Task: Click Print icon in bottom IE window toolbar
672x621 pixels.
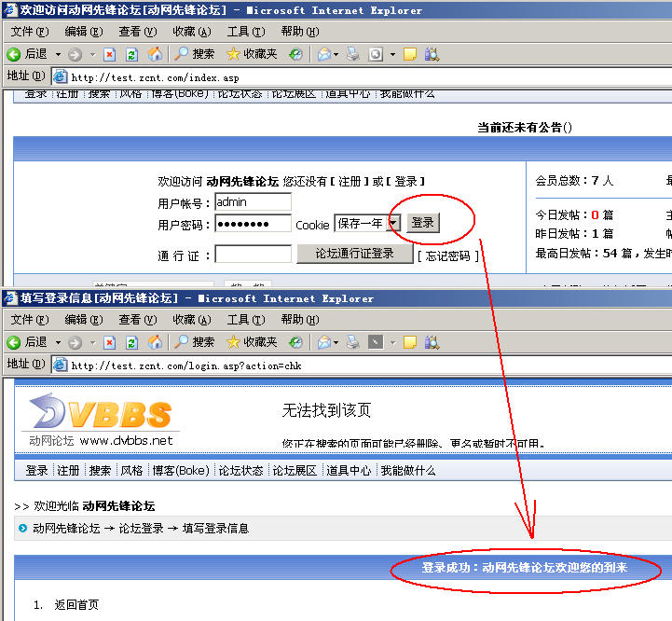Action: click(x=352, y=342)
